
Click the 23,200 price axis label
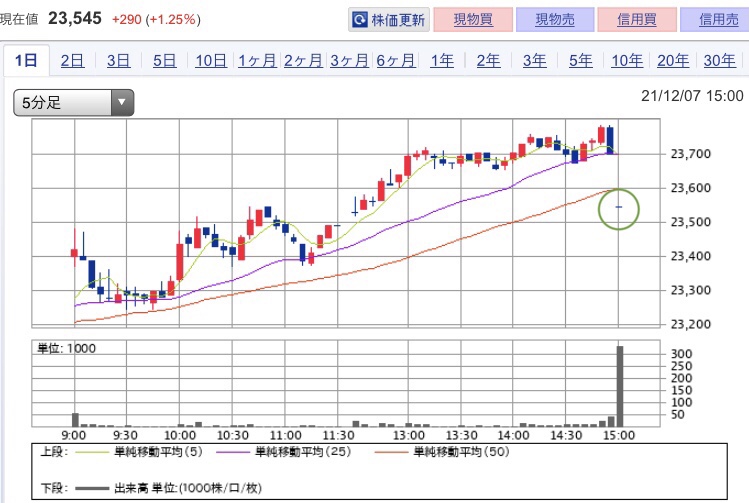coord(691,324)
